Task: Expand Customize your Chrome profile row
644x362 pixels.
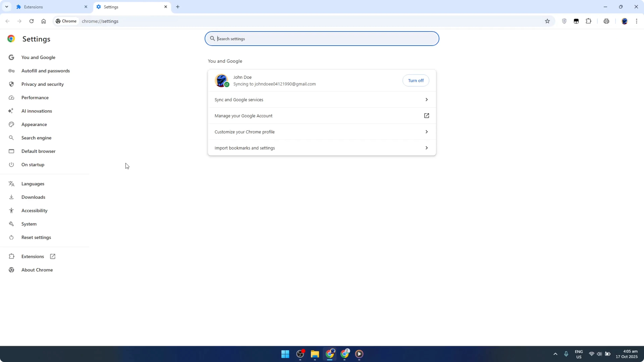Action: 322,132
